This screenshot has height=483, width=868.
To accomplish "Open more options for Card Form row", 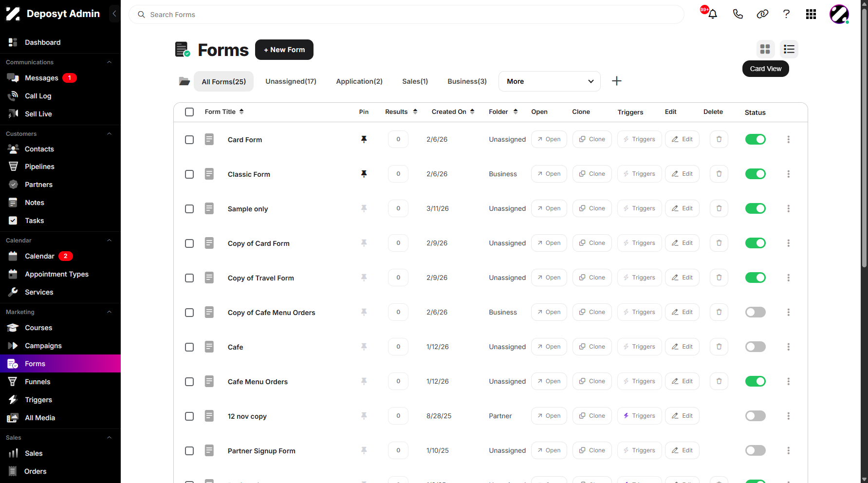I will pyautogui.click(x=789, y=139).
